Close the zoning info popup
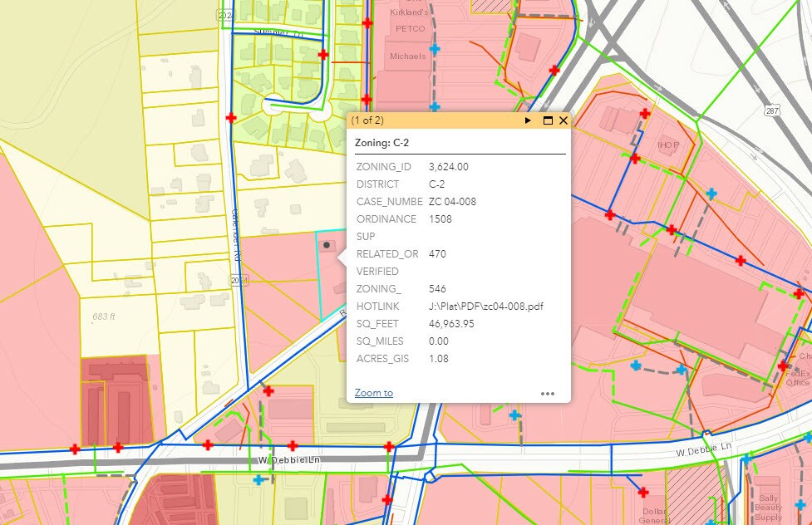This screenshot has width=812, height=525. tap(563, 120)
